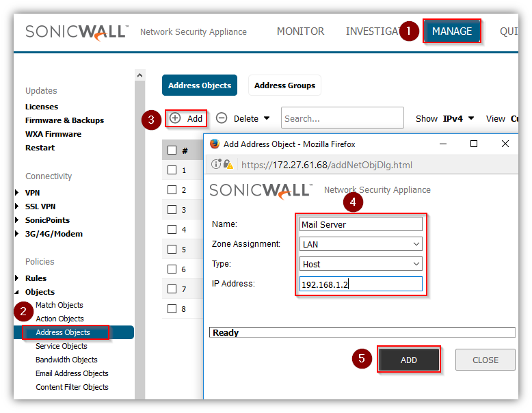This screenshot has width=532, height=413.
Task: Open the Delete dropdown arrow
Action: [x=267, y=118]
